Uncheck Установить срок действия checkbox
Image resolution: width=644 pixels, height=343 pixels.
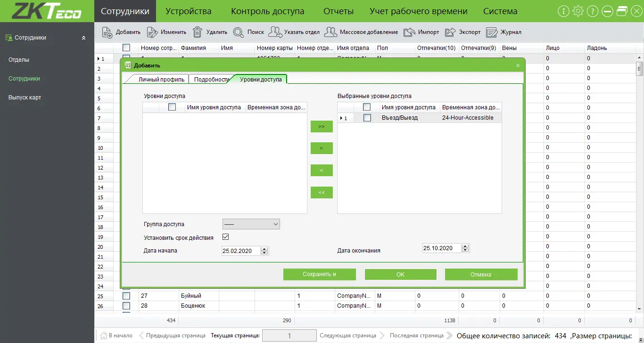pos(225,237)
